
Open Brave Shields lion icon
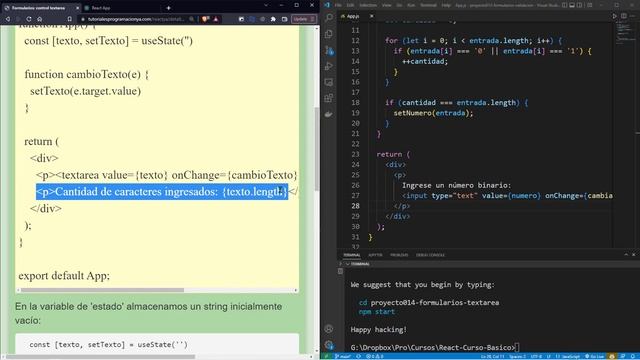point(205,19)
